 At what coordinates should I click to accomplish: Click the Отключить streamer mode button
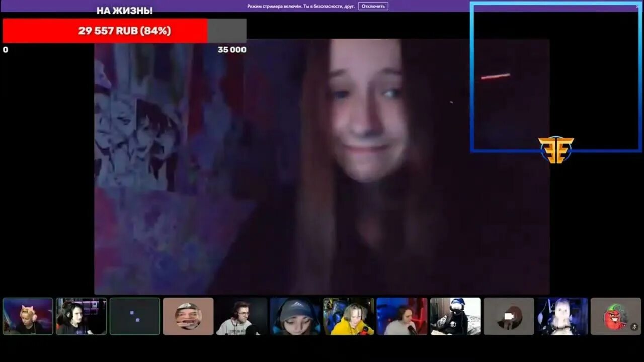pos(373,6)
